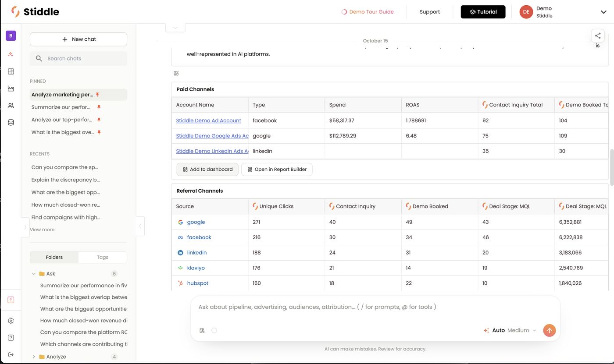Open the purple B workspace icon
Viewport: 614px width, 364px height.
[x=11, y=35]
